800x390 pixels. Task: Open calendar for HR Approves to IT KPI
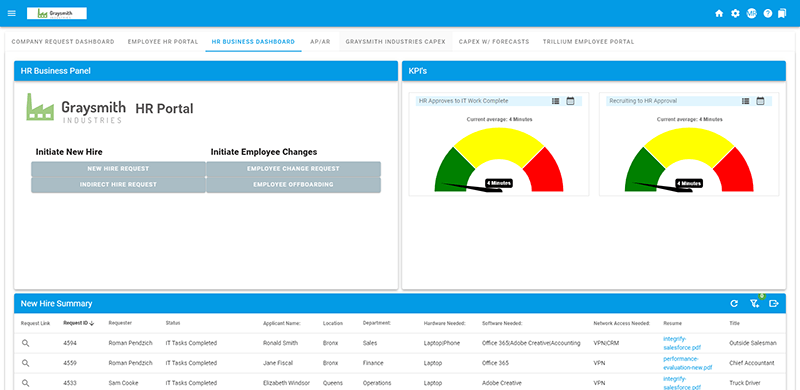570,101
